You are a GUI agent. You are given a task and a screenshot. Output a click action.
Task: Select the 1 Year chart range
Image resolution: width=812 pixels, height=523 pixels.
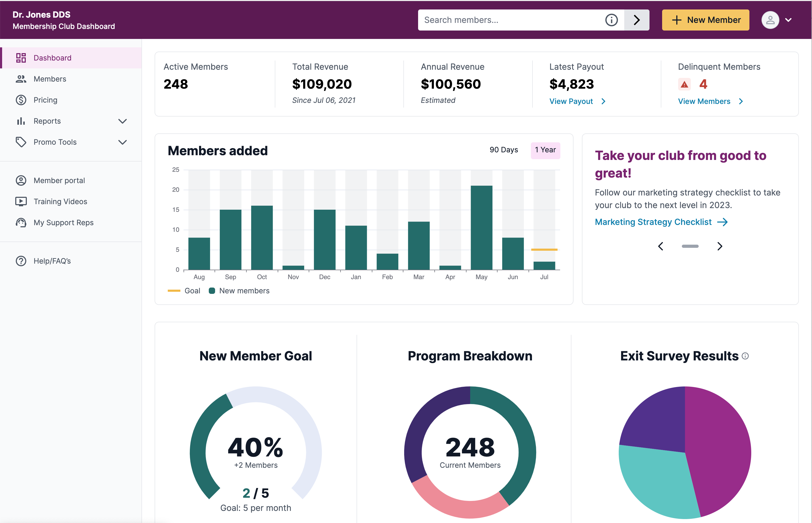click(x=545, y=150)
